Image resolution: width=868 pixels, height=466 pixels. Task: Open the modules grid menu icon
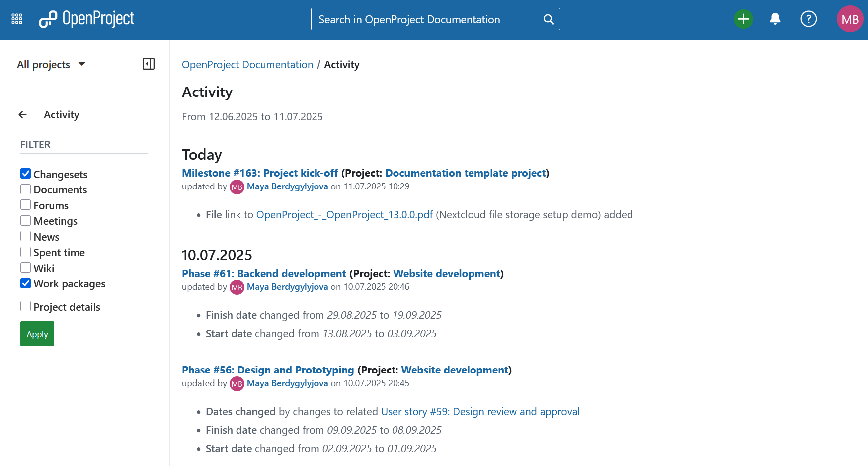17,19
